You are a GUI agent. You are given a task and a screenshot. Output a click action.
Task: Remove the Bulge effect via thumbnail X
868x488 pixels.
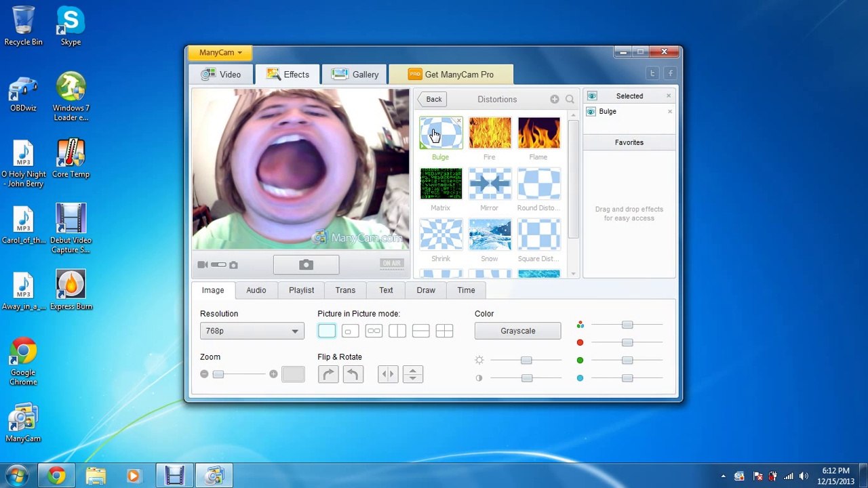[x=459, y=121]
